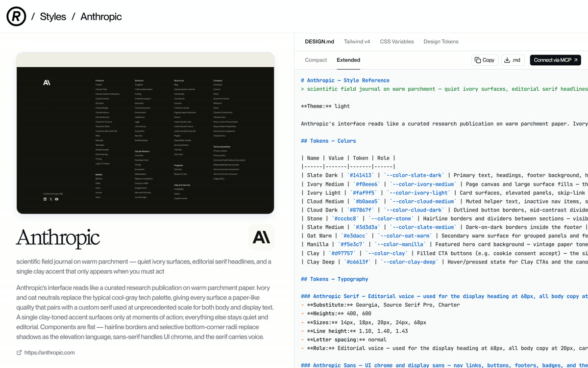588x368 pixels.
Task: Click the '**Sizes:**' line
Action: 364,322
